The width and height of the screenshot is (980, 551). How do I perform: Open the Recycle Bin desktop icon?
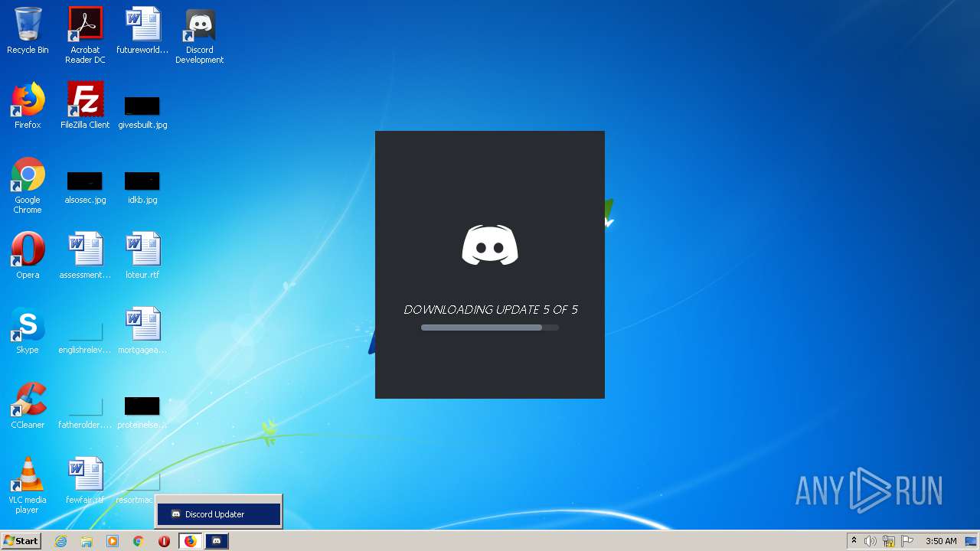coord(28,31)
